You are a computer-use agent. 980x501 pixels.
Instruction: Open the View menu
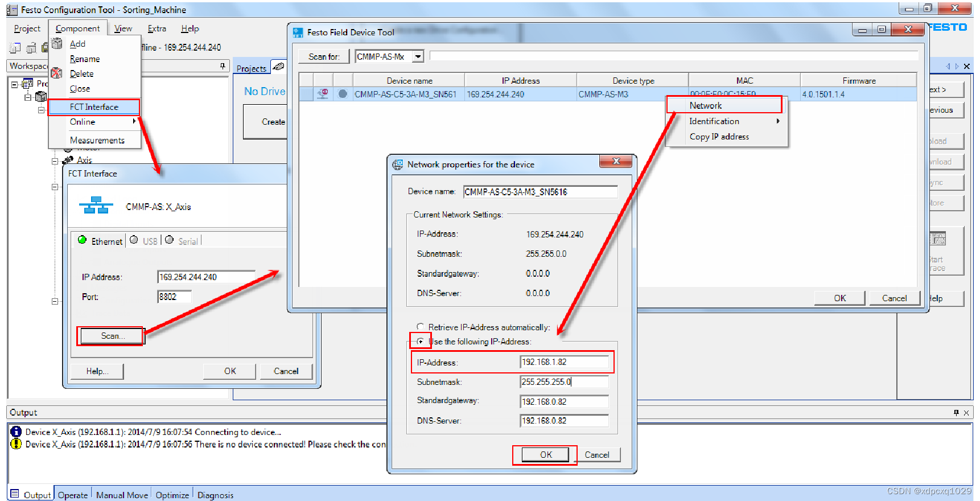coord(123,28)
